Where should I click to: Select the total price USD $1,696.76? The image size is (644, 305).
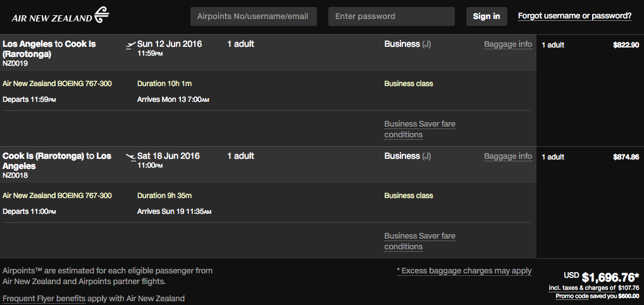click(610, 277)
